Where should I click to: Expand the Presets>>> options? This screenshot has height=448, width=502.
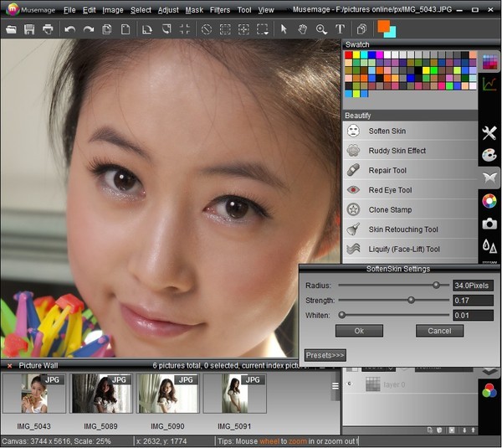[325, 355]
